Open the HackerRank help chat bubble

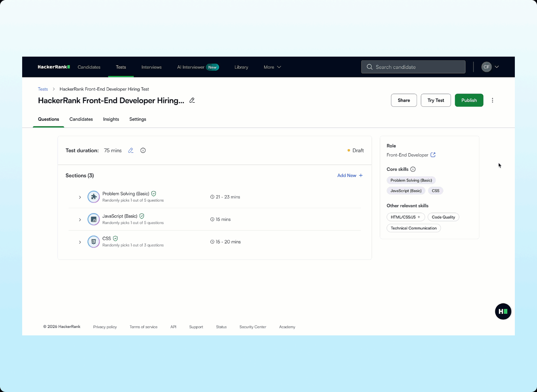(x=503, y=311)
